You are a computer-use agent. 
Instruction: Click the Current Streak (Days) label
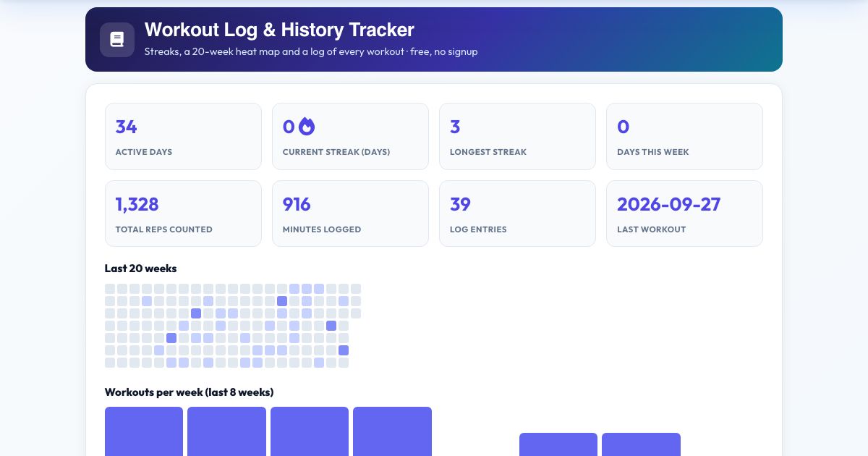coord(336,152)
